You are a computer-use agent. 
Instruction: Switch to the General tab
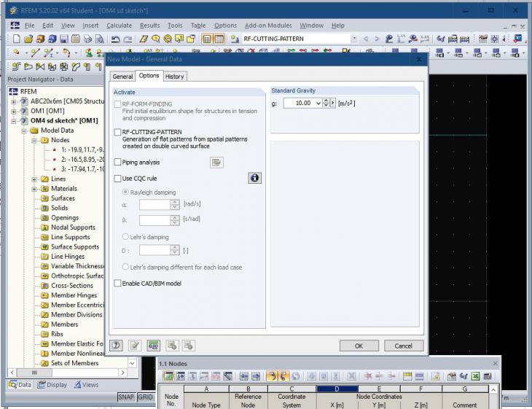122,77
